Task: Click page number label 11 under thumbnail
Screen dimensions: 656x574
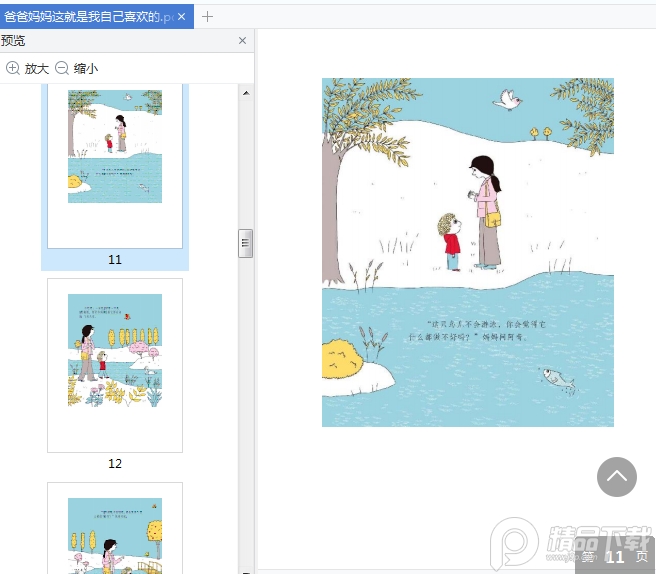Action: coord(115,259)
